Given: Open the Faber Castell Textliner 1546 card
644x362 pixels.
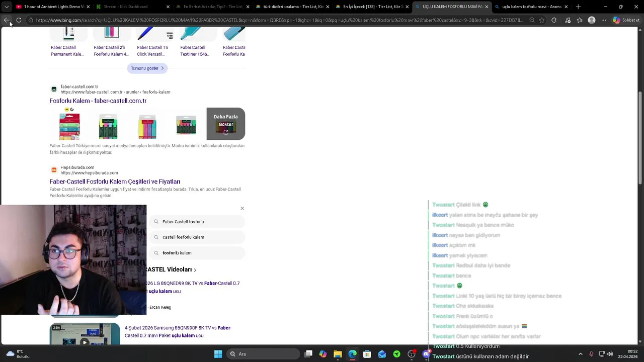Looking at the screenshot, I should point(198,43).
